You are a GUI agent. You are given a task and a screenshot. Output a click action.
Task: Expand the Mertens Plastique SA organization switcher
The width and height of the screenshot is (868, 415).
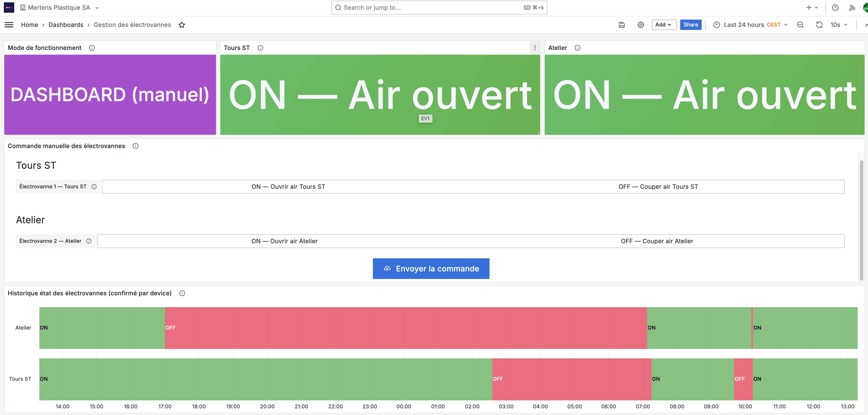tap(59, 7)
